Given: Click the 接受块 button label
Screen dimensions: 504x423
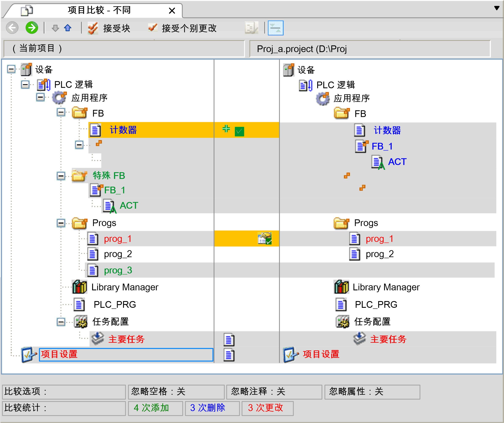Looking at the screenshot, I should (117, 28).
